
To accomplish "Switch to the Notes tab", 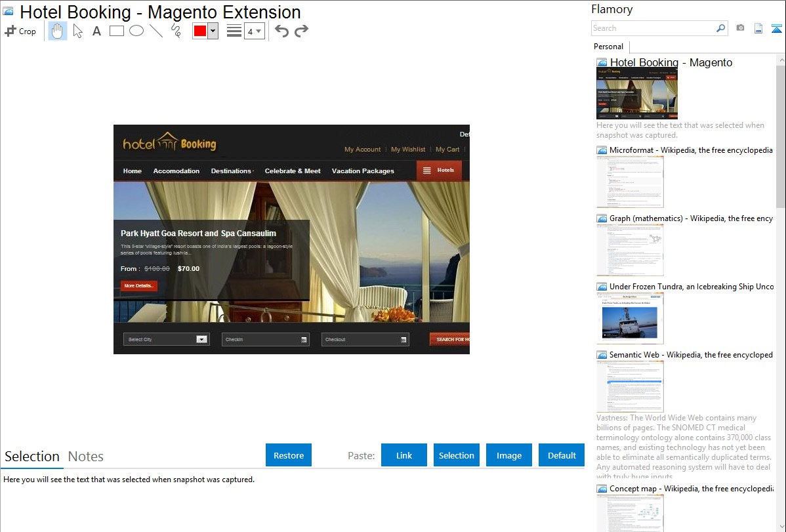I will click(86, 457).
